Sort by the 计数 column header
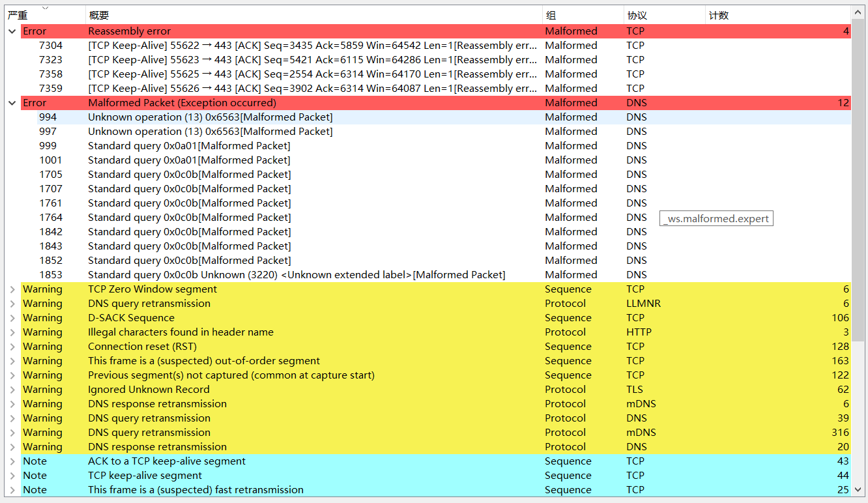This screenshot has width=868, height=503. [778, 15]
